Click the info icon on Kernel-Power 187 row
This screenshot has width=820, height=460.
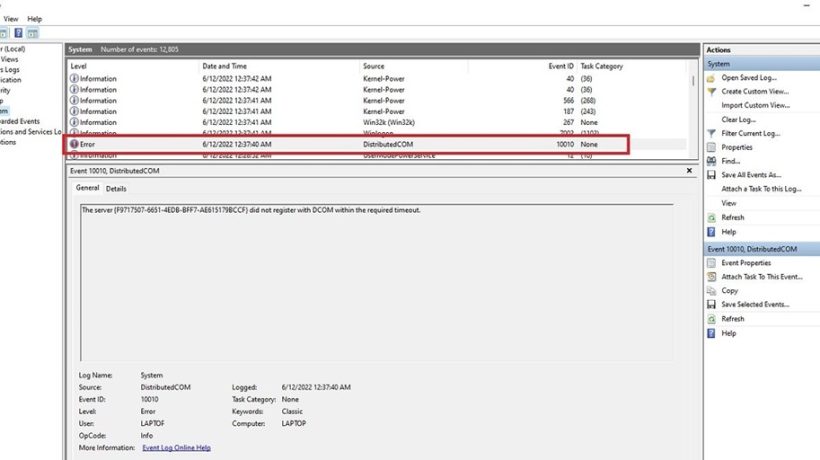click(x=74, y=111)
